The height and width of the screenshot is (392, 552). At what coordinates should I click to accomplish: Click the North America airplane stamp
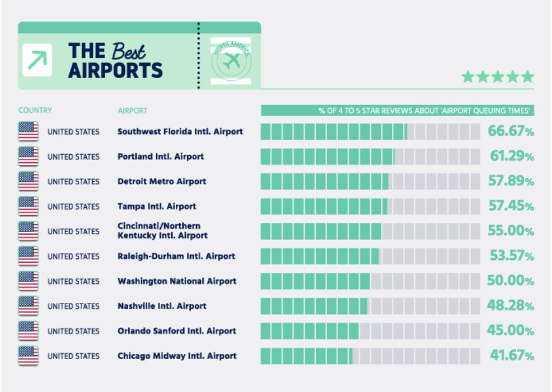click(231, 61)
